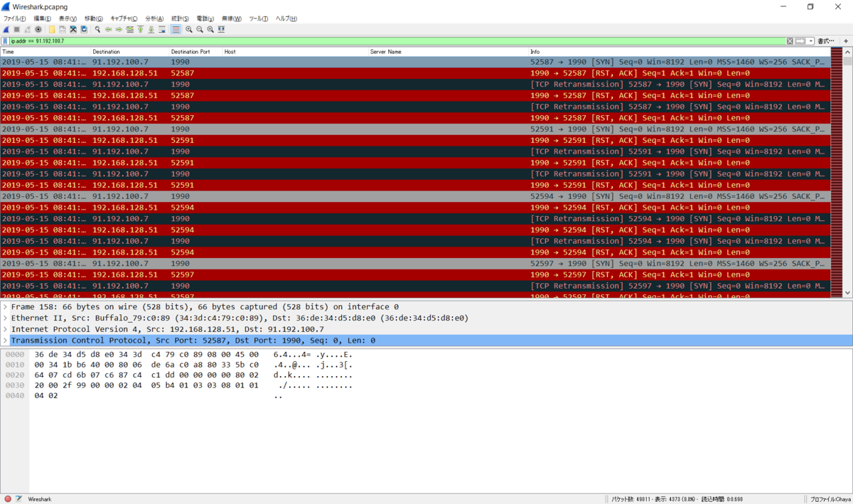
Task: Sort by the Destination Port column header
Action: point(196,52)
